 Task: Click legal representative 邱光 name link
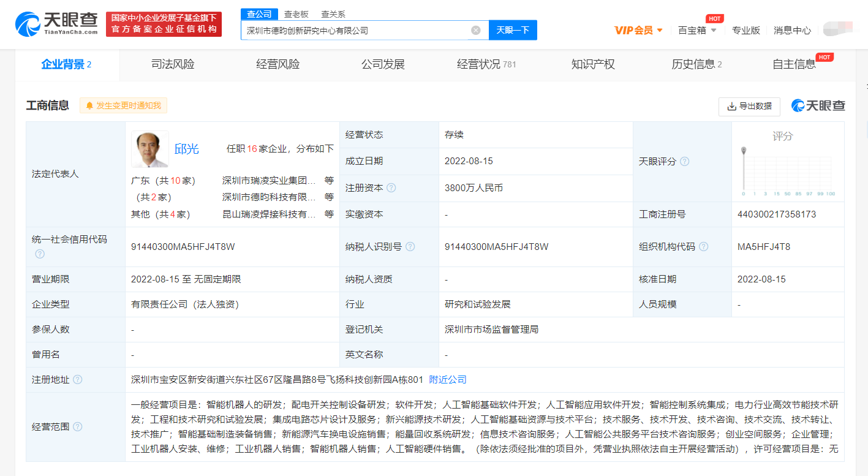[x=187, y=148]
